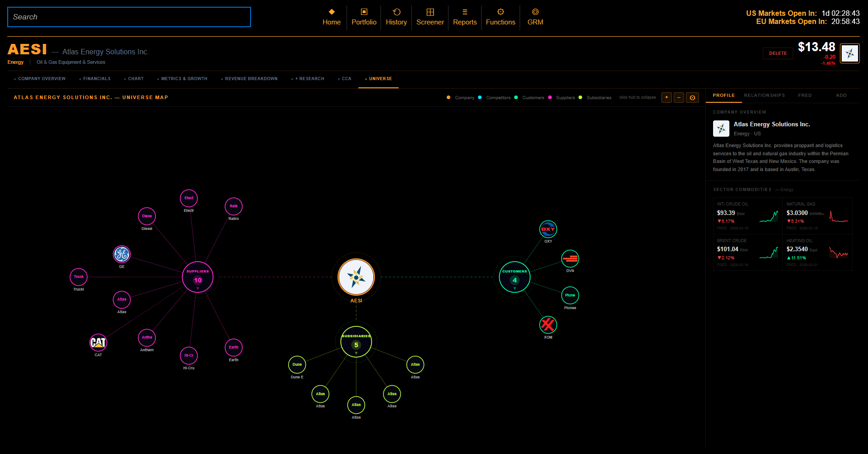Select the Earth supplier node
868x454 pixels.
234,347
